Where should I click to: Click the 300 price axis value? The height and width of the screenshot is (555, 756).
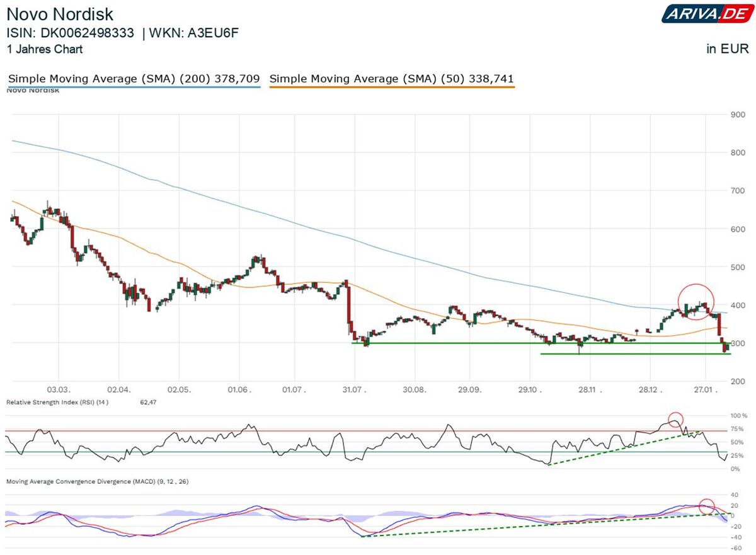point(738,343)
